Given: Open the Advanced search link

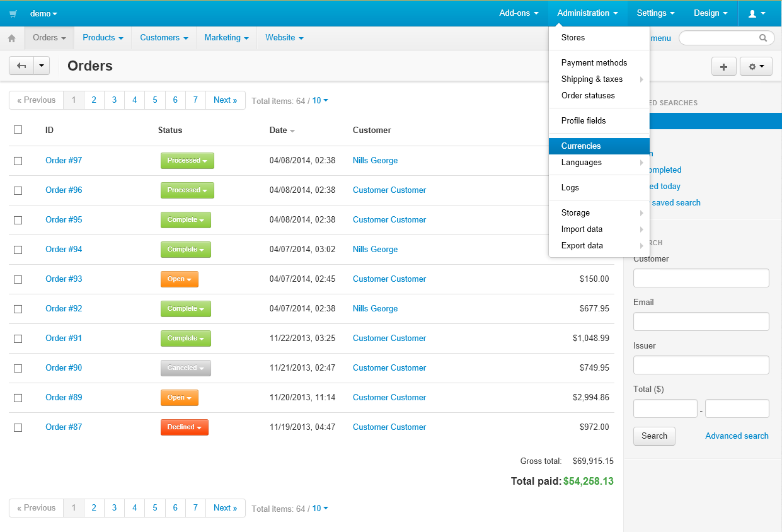Looking at the screenshot, I should pos(737,436).
